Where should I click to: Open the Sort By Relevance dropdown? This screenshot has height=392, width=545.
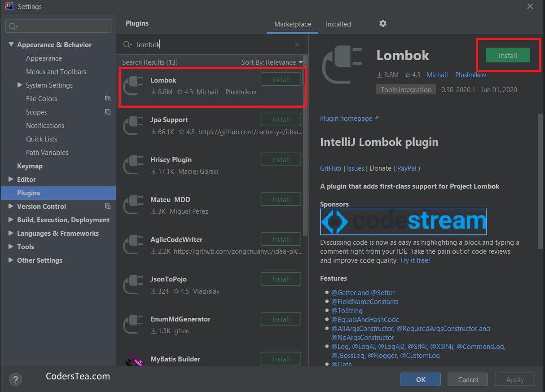point(272,62)
